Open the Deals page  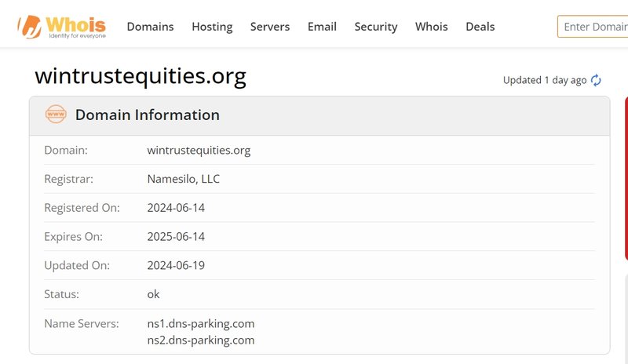[480, 27]
